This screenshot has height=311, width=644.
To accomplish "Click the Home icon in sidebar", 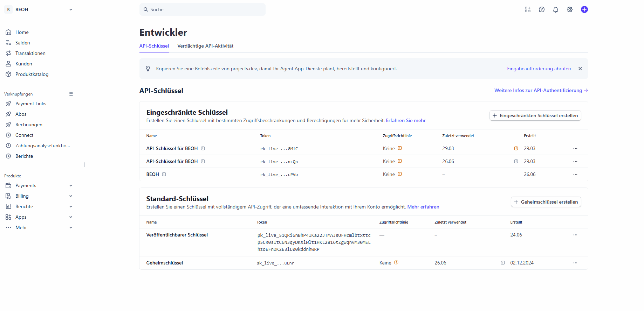I will (8, 32).
